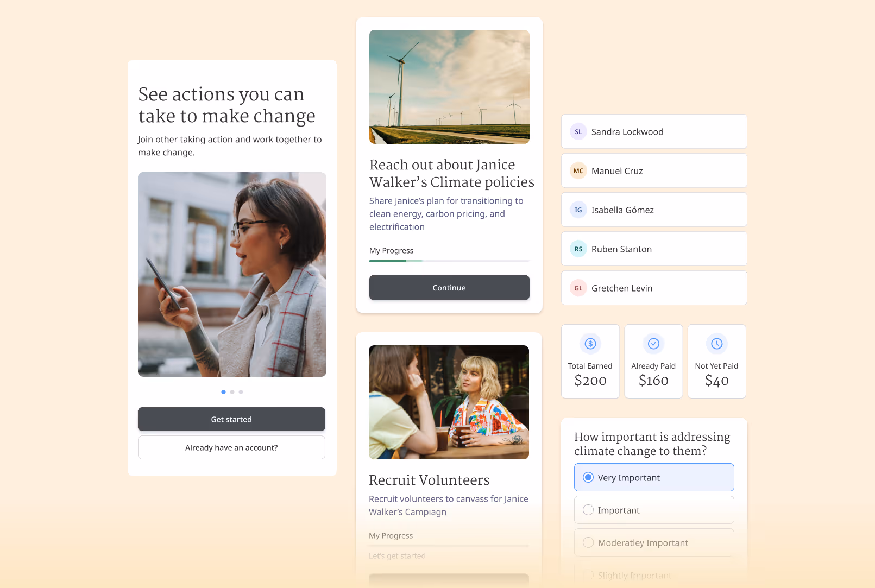
Task: Start onboarding with Get started button
Action: click(x=231, y=419)
